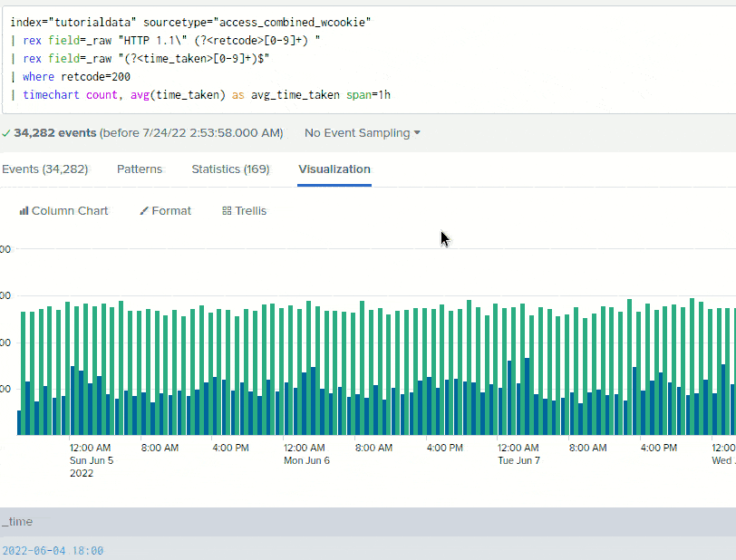
Task: Click the _time column header
Action: (17, 522)
